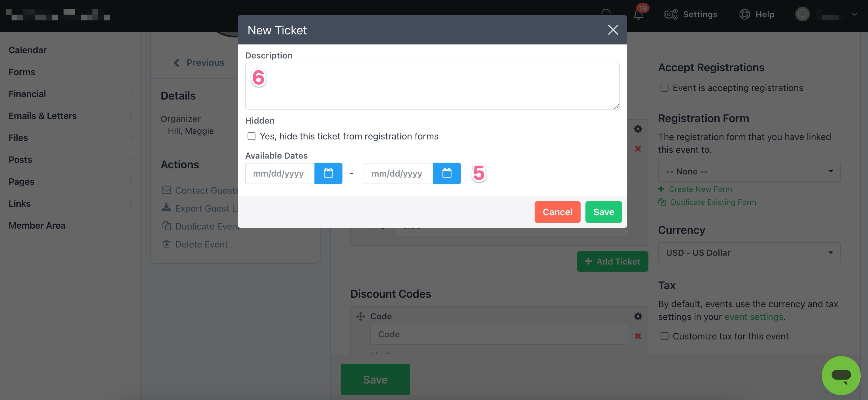Click the search magnifier icon
The width and height of the screenshot is (868, 400).
click(x=606, y=14)
